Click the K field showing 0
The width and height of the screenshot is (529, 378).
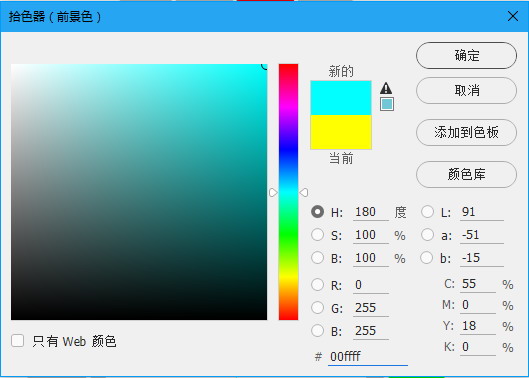(x=478, y=347)
